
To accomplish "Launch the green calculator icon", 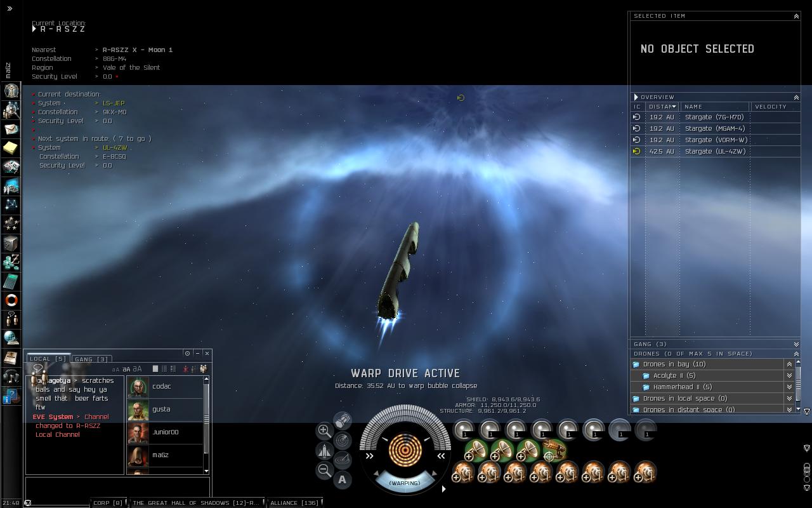I will 11,281.
